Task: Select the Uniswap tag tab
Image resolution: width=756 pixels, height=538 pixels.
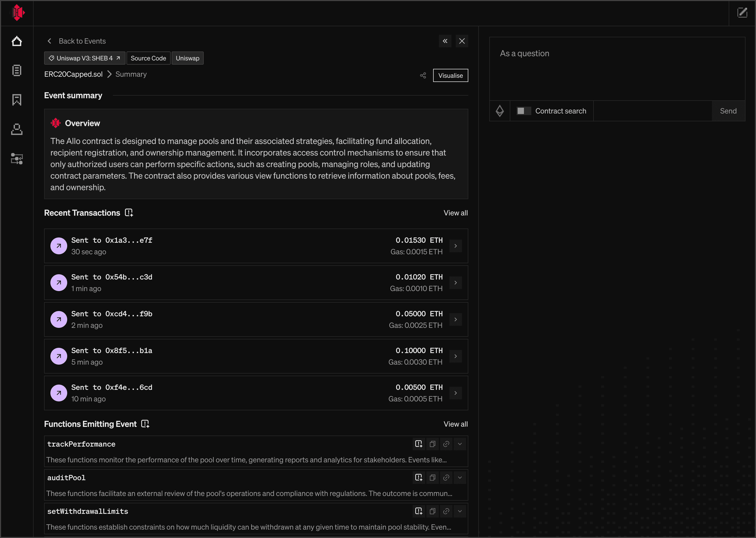Action: tap(187, 58)
